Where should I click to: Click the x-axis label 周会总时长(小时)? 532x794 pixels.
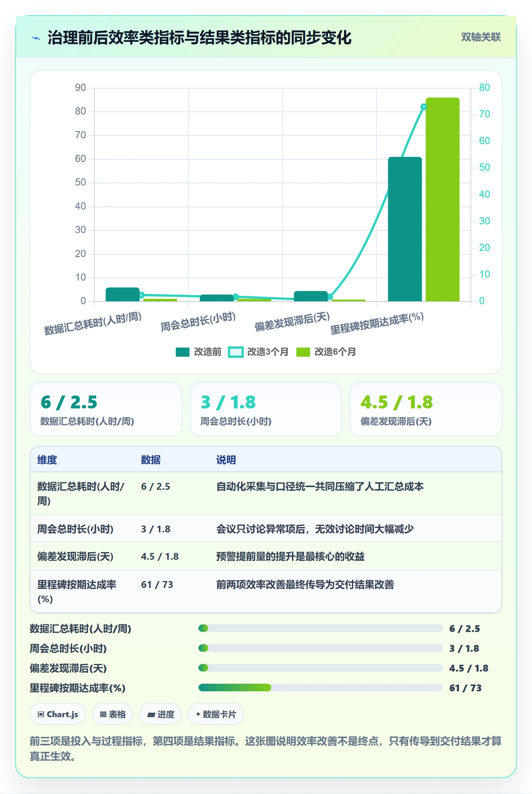click(198, 322)
